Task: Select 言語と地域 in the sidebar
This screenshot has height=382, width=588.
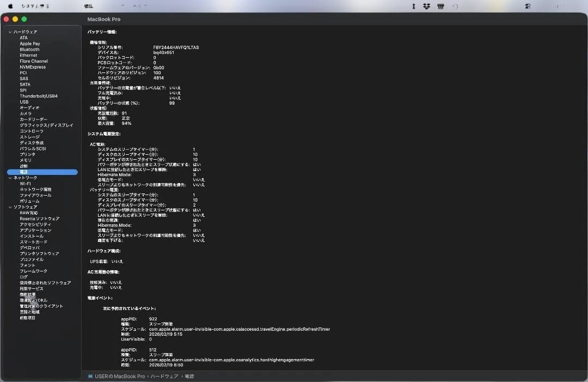Action: [x=29, y=312]
